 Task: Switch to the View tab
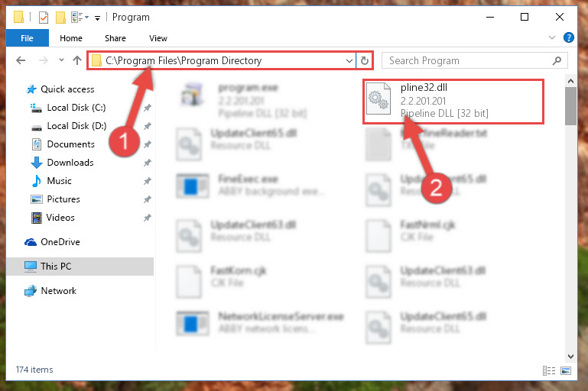coord(158,38)
